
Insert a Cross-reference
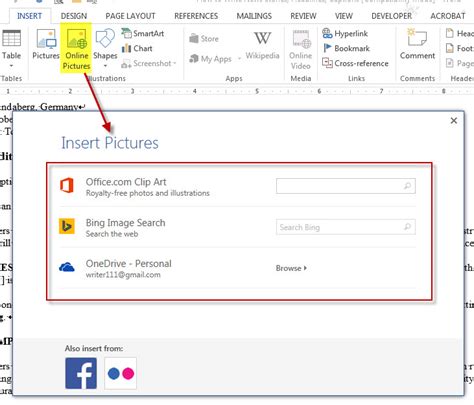(x=355, y=63)
